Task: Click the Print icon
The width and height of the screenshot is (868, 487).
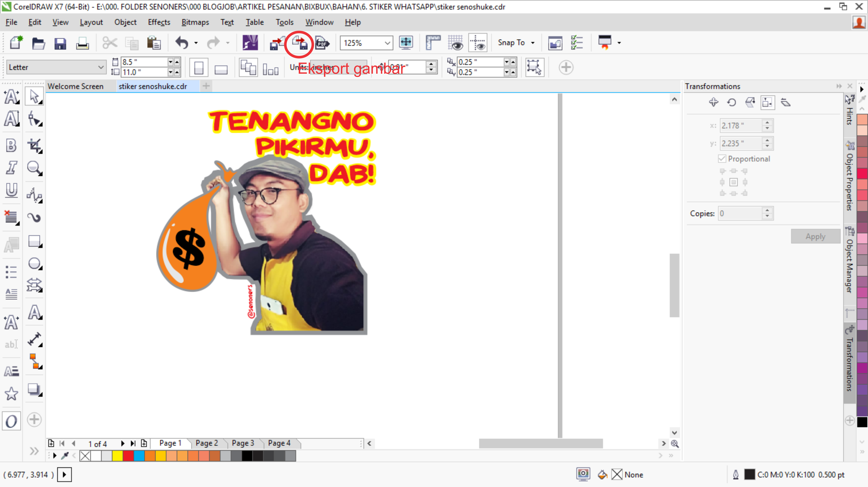Action: pos(82,43)
